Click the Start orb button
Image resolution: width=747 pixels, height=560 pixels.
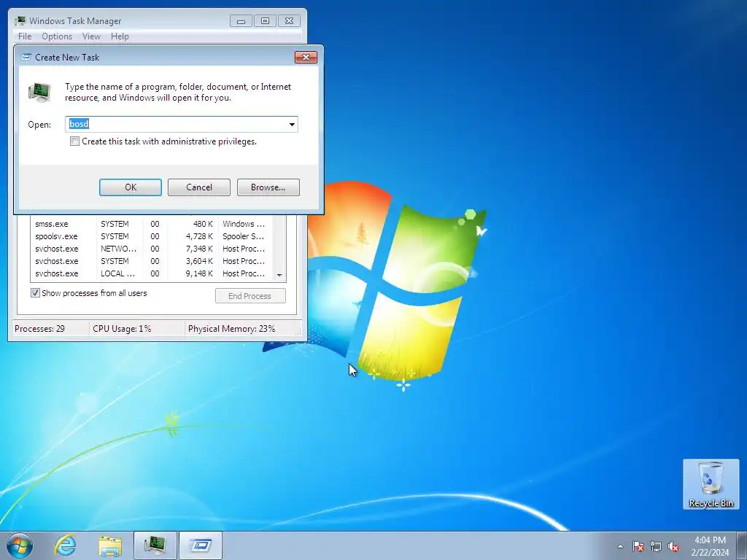[20, 545]
